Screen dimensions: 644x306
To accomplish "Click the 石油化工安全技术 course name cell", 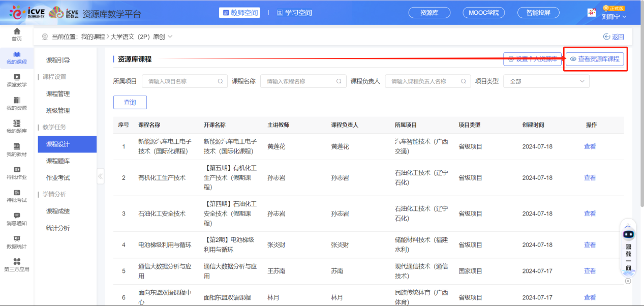I will (x=162, y=214).
